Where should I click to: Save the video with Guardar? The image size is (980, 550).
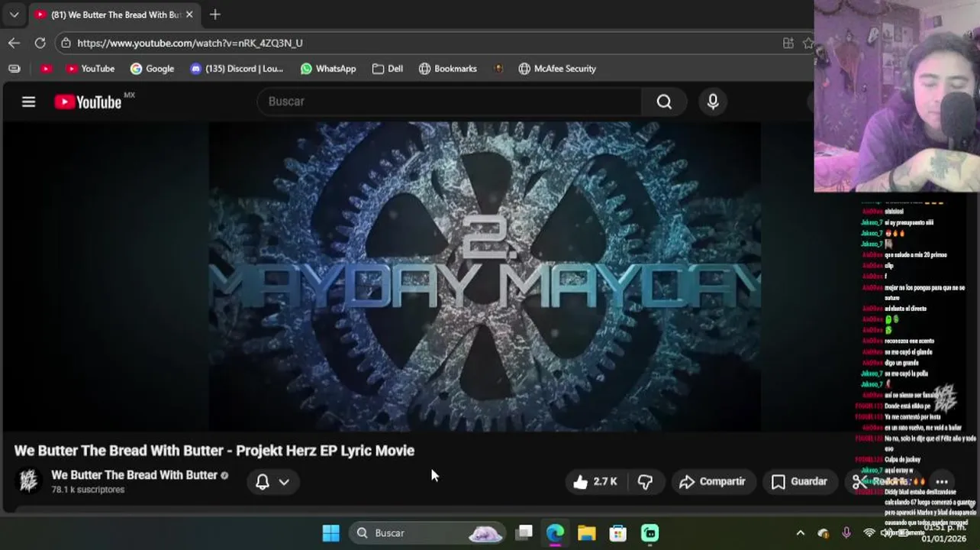click(x=799, y=482)
